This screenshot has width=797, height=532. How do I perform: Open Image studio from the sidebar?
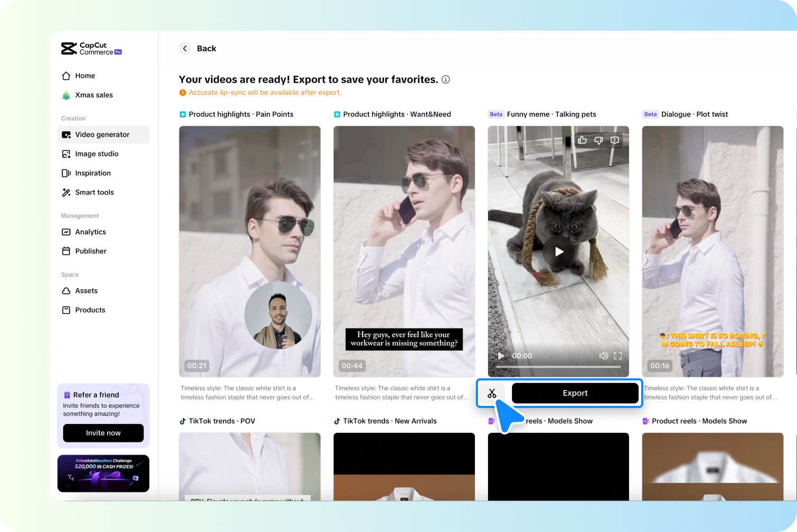coord(96,154)
